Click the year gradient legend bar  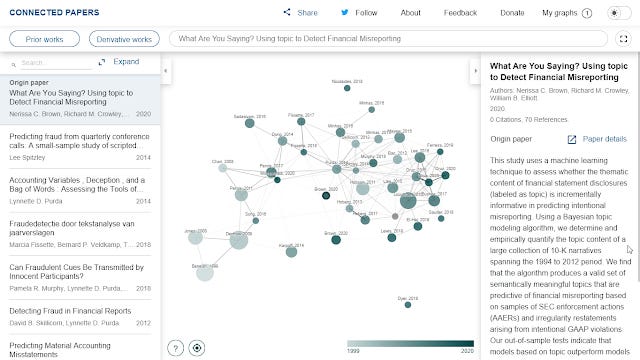click(x=410, y=344)
